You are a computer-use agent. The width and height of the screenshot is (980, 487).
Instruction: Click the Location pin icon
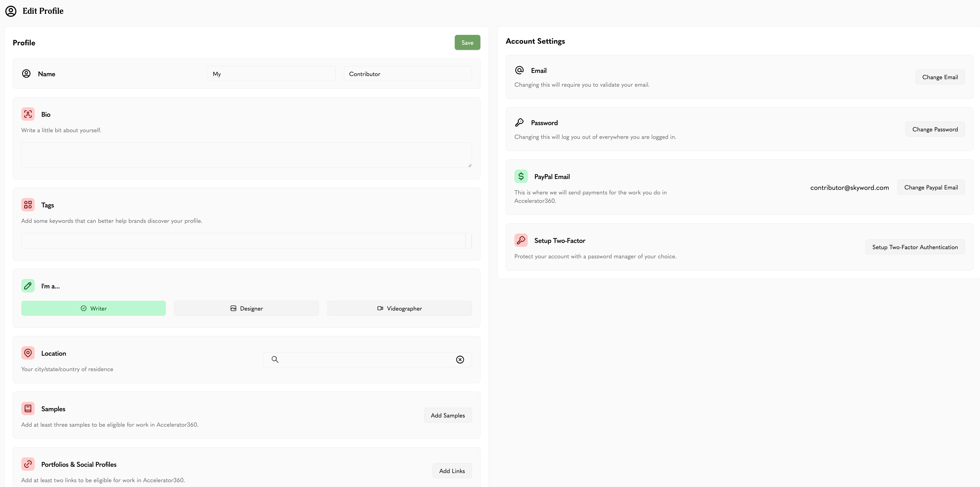coord(28,353)
